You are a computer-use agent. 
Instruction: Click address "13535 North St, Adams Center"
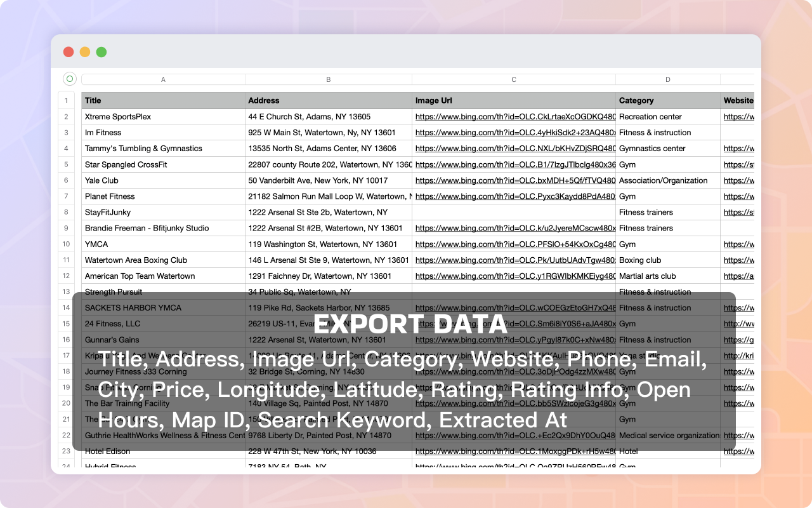click(x=329, y=149)
